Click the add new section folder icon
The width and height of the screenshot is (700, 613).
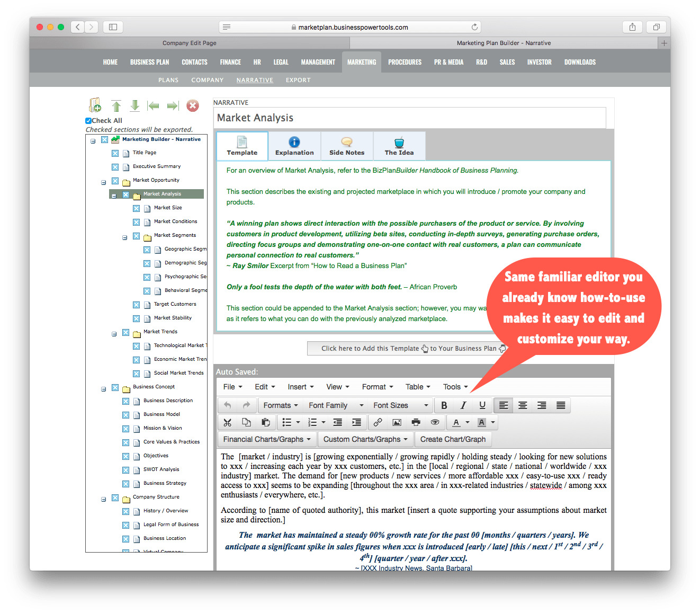click(95, 105)
